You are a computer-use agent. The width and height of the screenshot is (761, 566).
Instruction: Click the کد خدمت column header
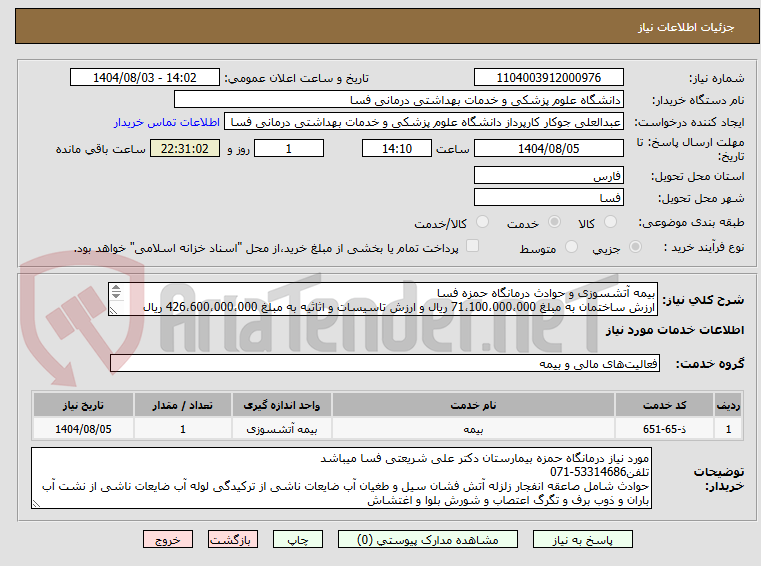664,405
